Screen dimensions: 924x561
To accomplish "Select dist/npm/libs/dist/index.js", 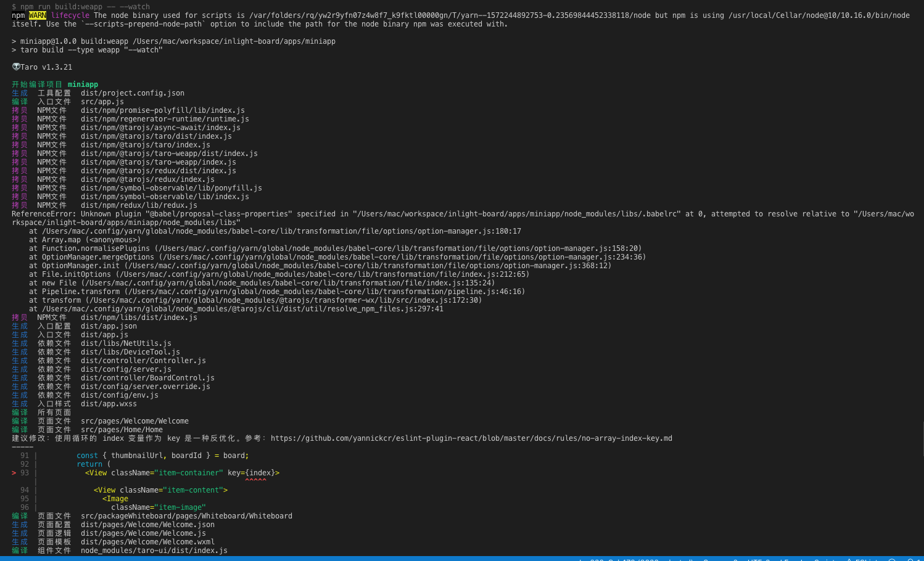I will pos(139,317).
